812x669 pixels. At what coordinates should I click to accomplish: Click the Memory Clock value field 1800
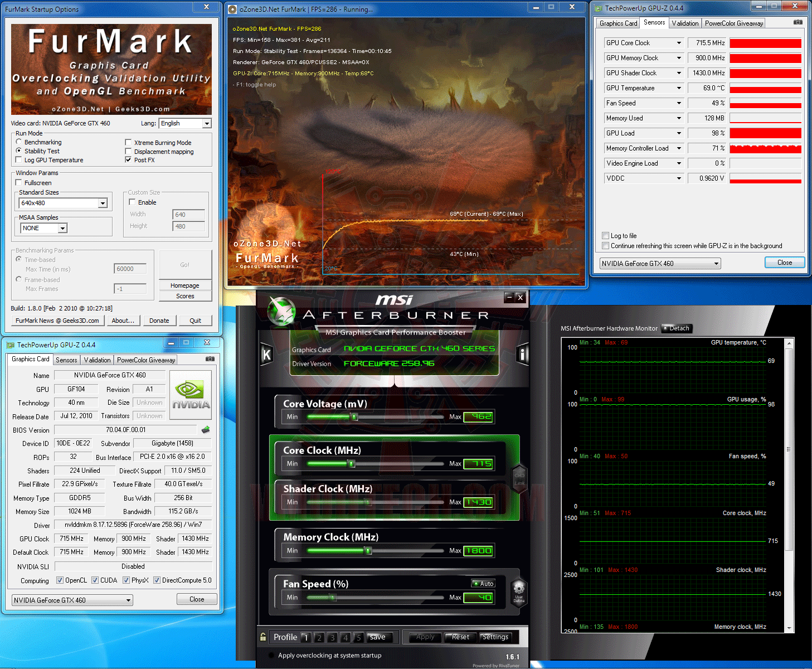479,551
